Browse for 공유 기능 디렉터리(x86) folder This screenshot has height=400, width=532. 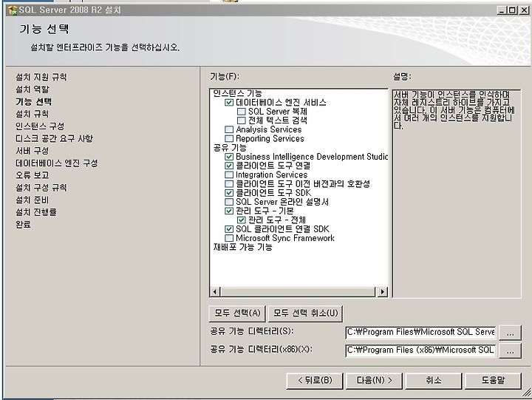click(x=510, y=350)
